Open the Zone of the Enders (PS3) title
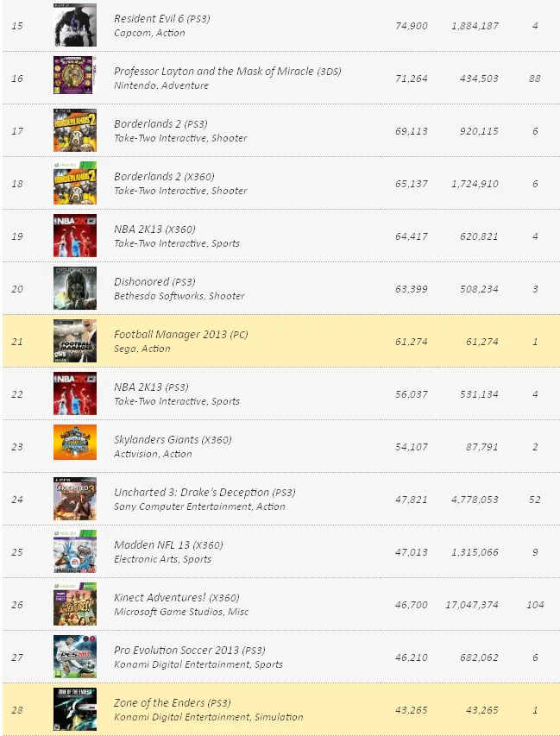Image resolution: width=560 pixels, height=736 pixels. 173,702
